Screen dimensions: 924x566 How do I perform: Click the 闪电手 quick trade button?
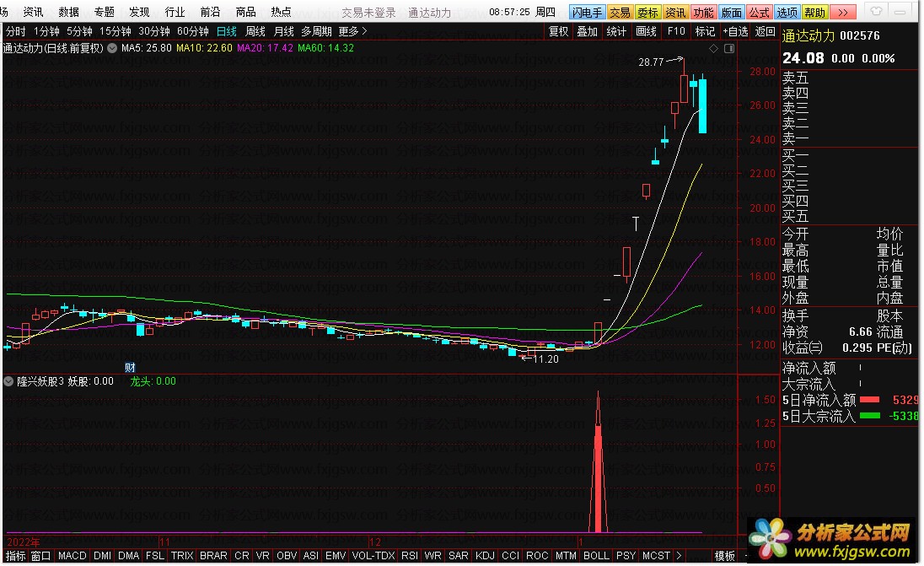[587, 13]
